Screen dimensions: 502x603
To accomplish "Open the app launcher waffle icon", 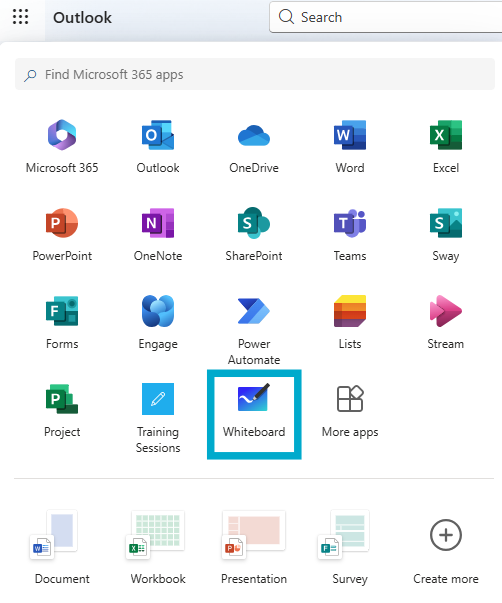I will coord(20,17).
